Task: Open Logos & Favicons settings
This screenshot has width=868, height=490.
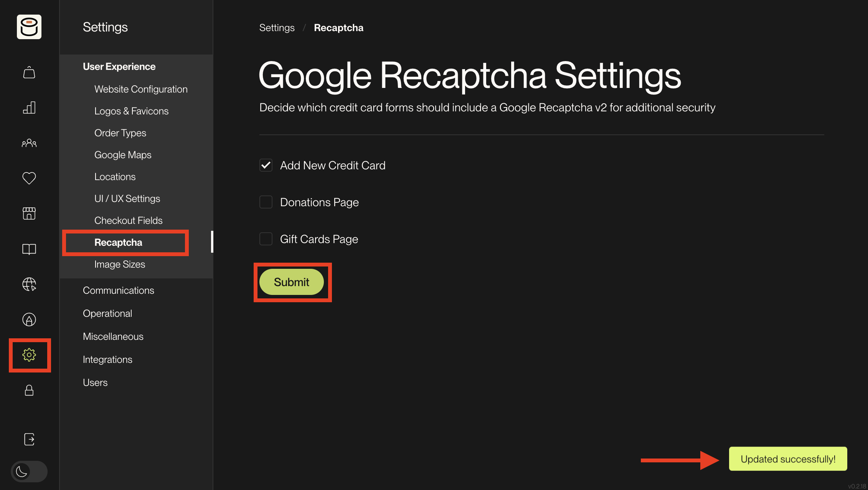Action: (131, 111)
